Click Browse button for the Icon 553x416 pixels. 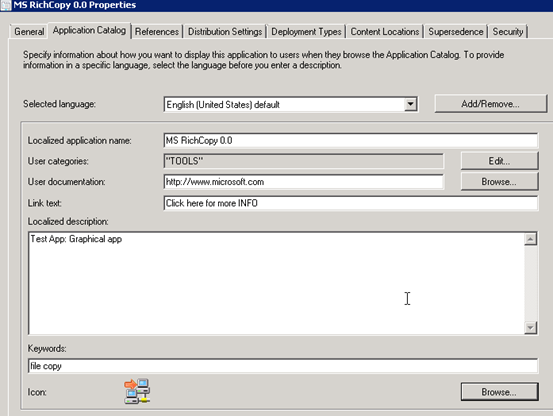tap(499, 392)
